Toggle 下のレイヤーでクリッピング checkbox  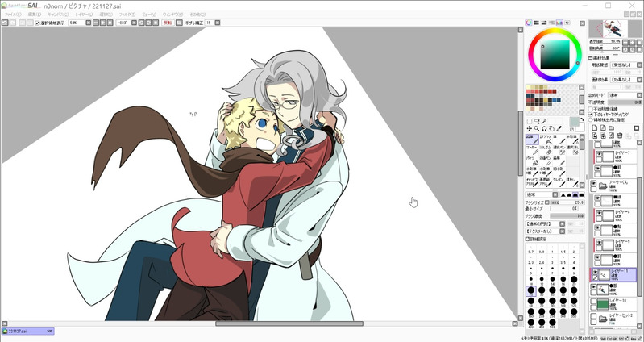[591, 115]
